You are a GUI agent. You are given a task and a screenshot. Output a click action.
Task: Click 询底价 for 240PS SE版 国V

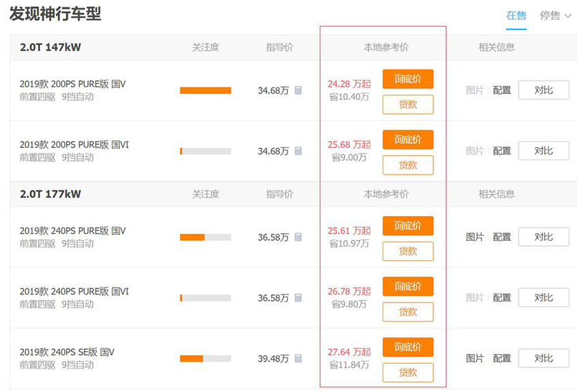point(408,347)
